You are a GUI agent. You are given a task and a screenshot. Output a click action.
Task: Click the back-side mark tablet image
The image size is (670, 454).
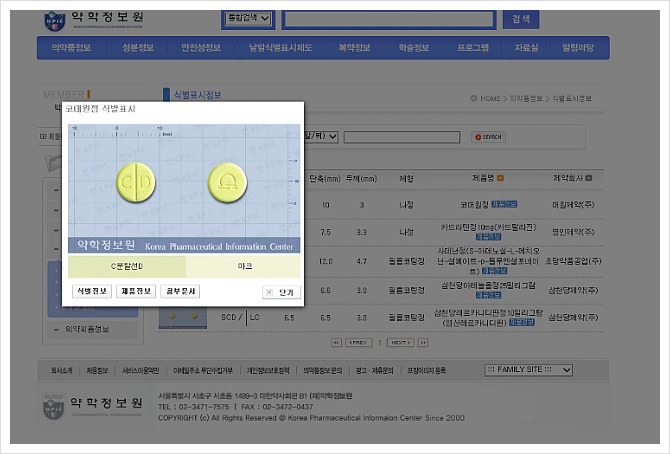point(227,183)
